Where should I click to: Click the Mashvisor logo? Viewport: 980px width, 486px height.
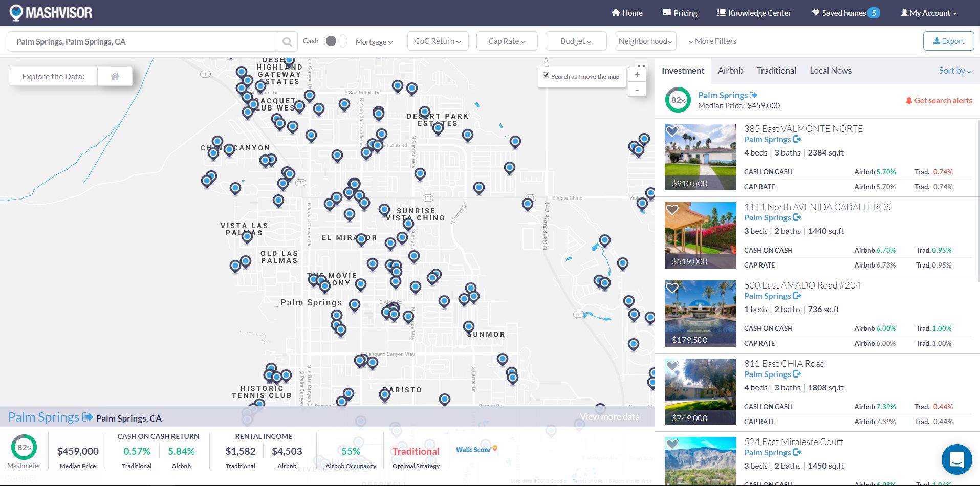(51, 13)
